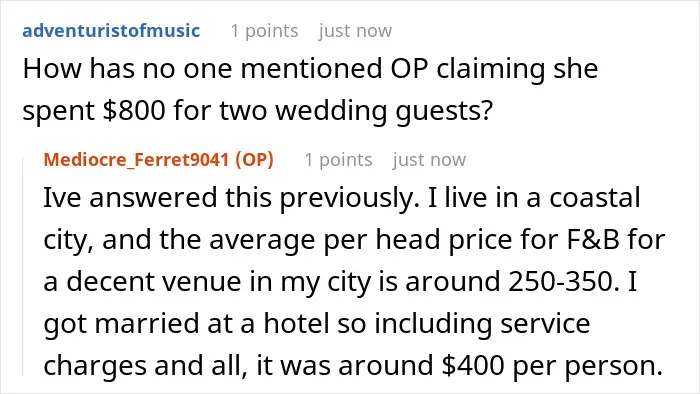Image resolution: width=700 pixels, height=394 pixels.
Task: Open Mediocre_Ferret9041's user profile
Action: 136,160
